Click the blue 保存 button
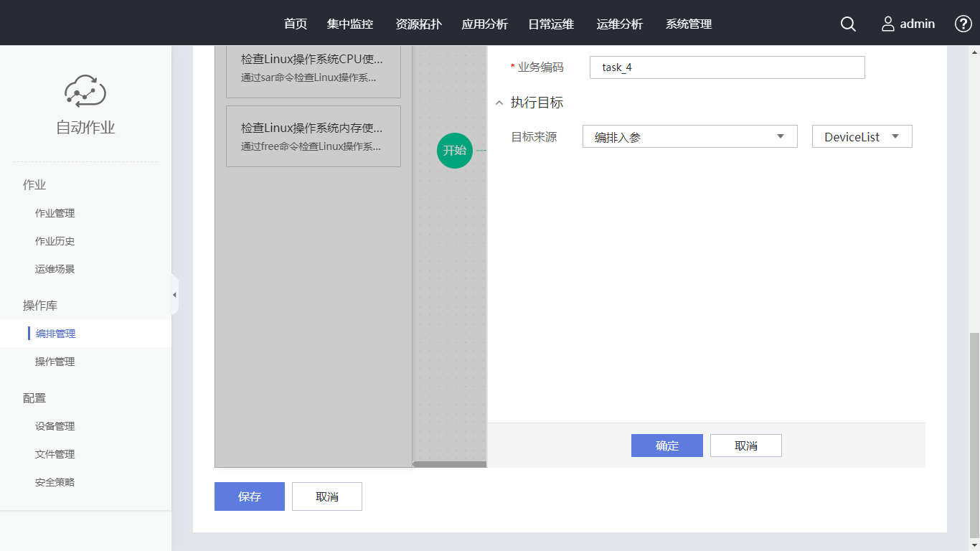The image size is (980, 551). pyautogui.click(x=250, y=496)
